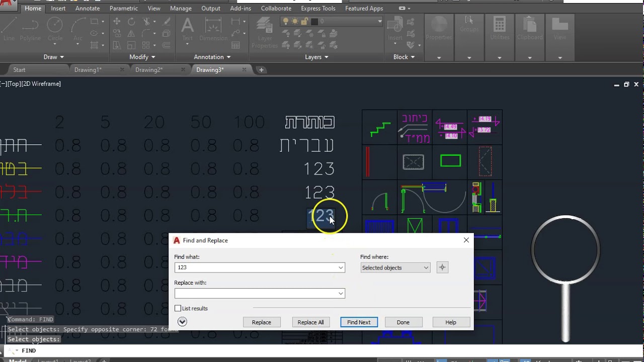
Task: Pick the Erase tool
Action: coord(166,22)
